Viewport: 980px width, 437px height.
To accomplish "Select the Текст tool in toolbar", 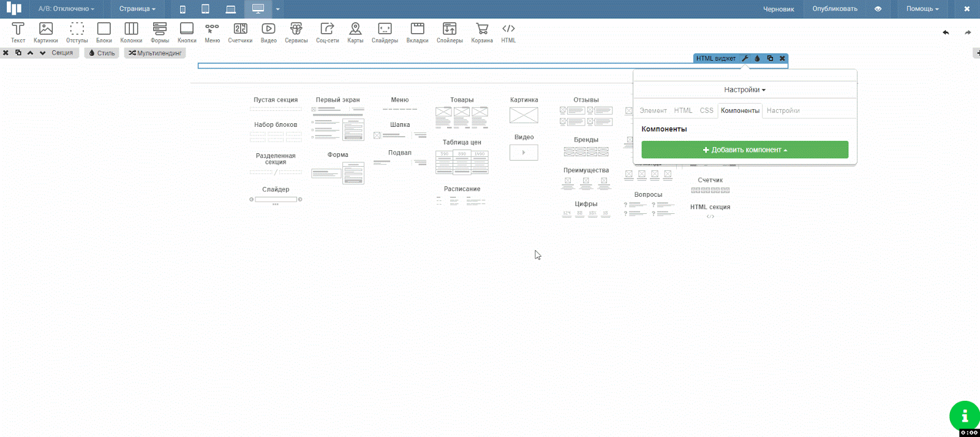I will coord(18,32).
